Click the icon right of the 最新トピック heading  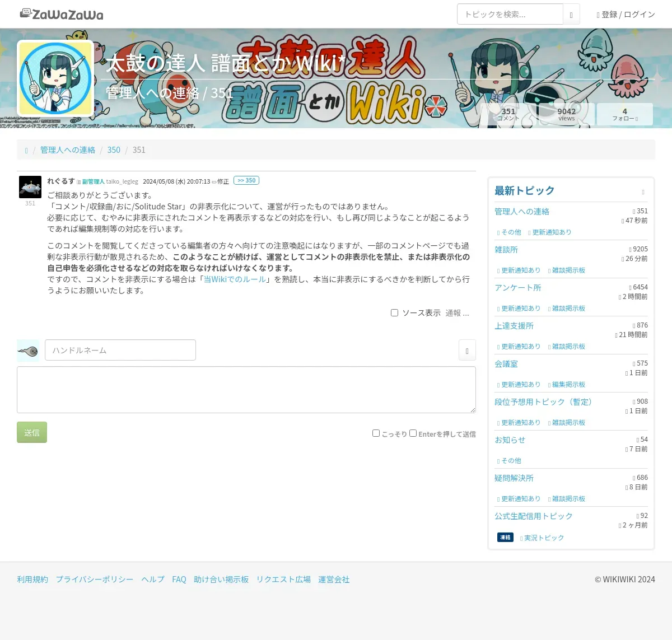643,192
